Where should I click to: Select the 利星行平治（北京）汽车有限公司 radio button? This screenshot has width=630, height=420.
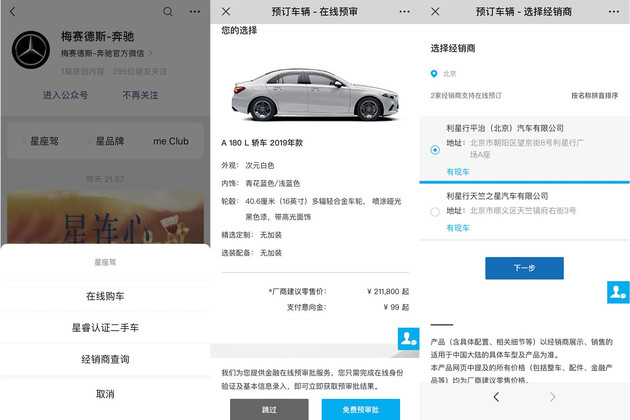tap(435, 150)
